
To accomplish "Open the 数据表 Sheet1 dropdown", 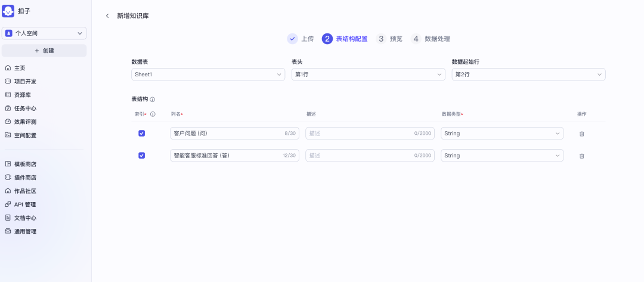I will coord(208,75).
